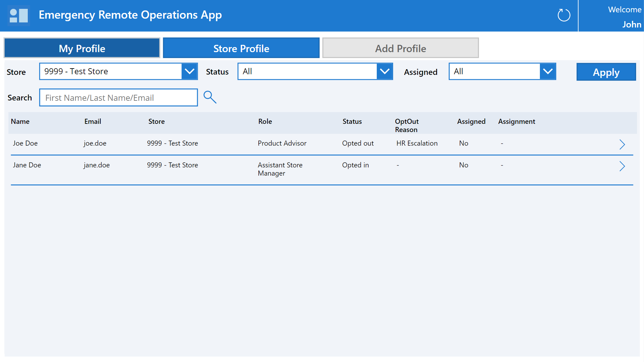This screenshot has width=644, height=362.
Task: Click the Assigned column header
Action: tap(471, 121)
